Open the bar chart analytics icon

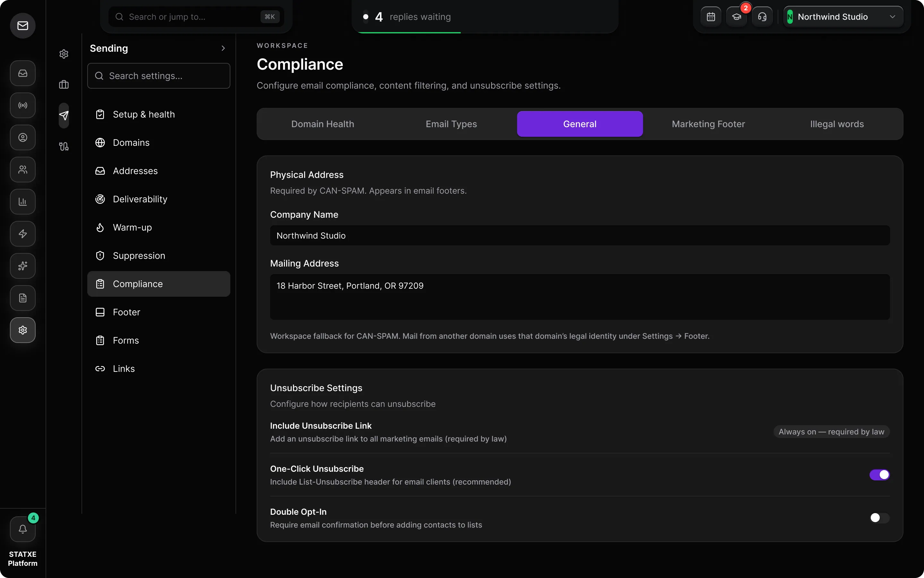23,202
